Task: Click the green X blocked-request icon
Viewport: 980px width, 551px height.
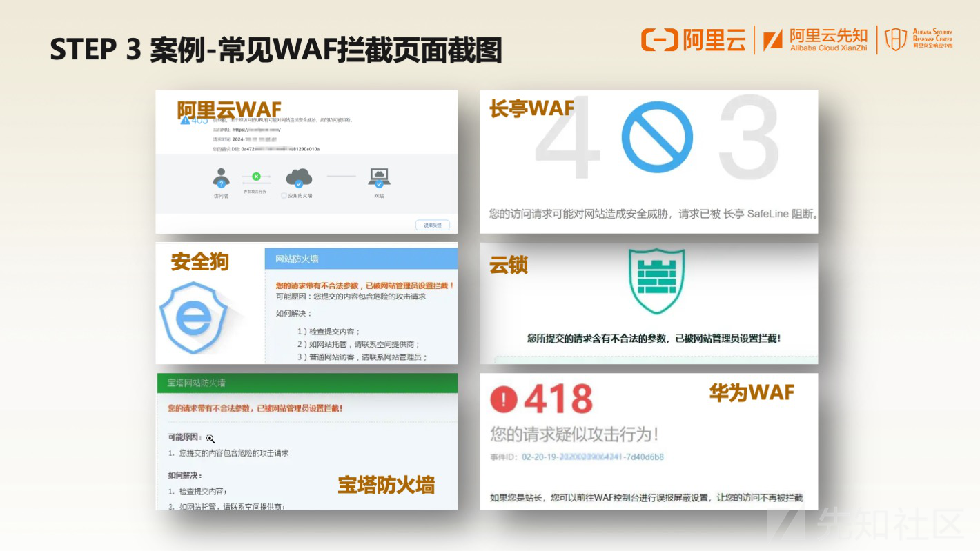Action: [256, 177]
